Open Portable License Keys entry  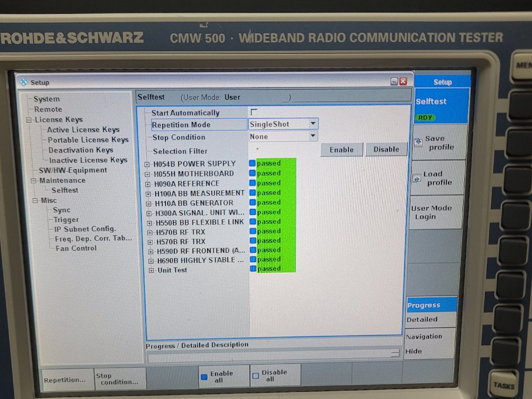[x=88, y=140]
